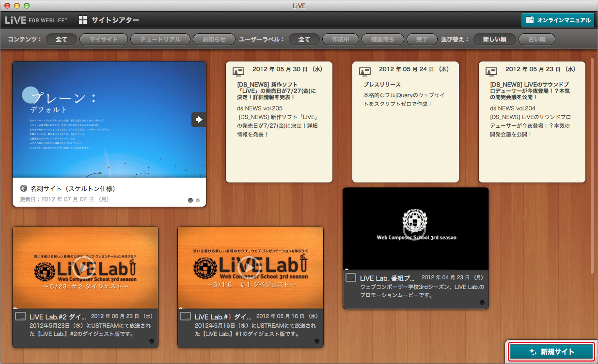The image size is (598, 364).
Task: Select the second page dot on the 名刺サイト card
Action: click(198, 200)
